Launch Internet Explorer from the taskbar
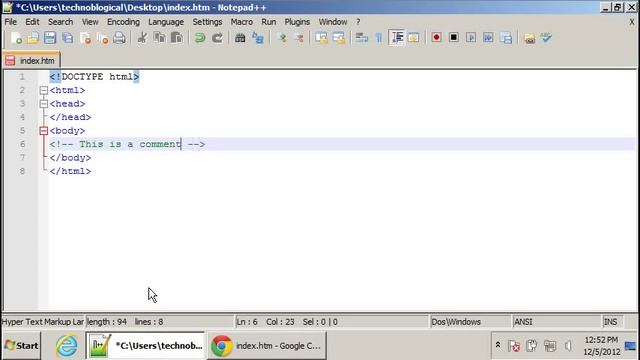640x360 pixels. (x=67, y=346)
